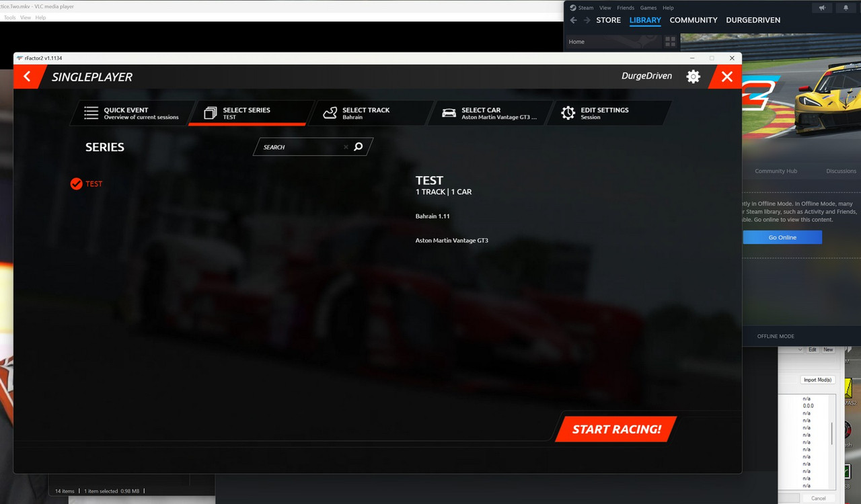The height and width of the screenshot is (504, 861).
Task: Click the Edit Settings gear icon
Action: tap(568, 113)
